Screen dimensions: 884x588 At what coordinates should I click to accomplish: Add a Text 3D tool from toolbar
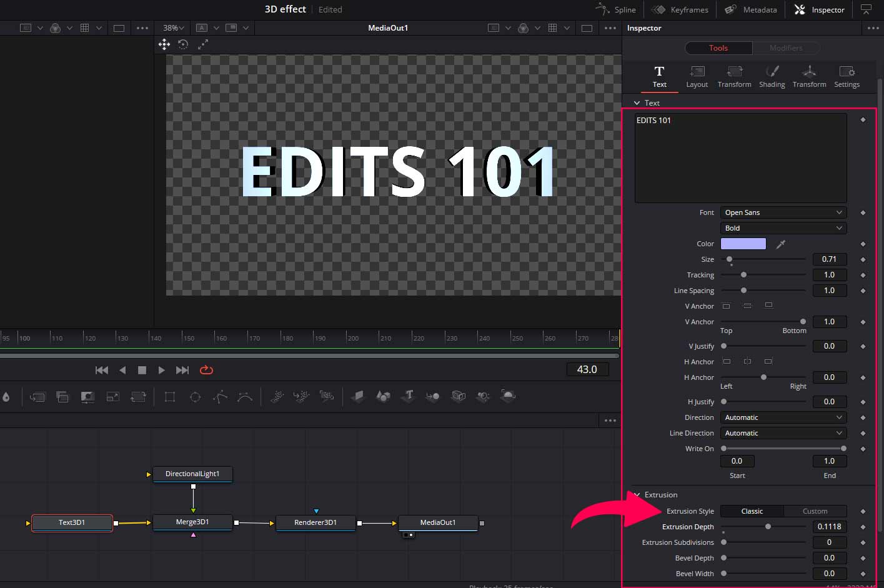[409, 396]
